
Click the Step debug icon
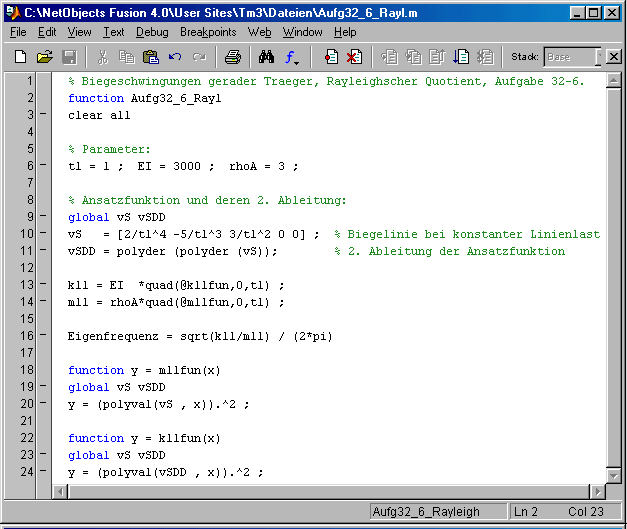(389, 57)
